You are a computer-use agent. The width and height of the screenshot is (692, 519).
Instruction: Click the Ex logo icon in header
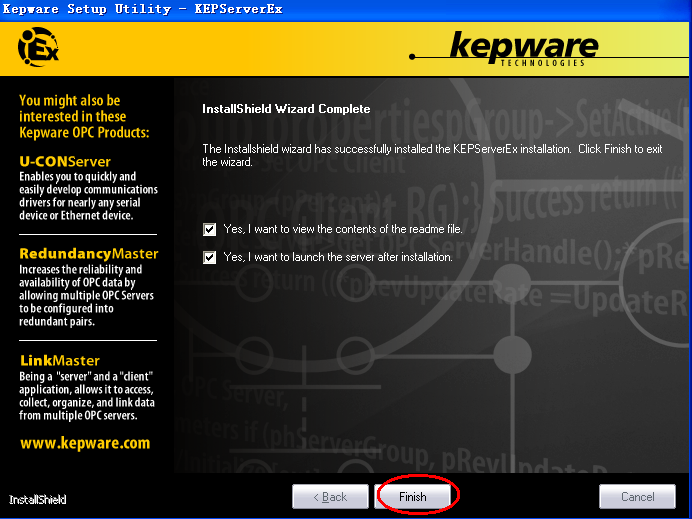(x=39, y=46)
